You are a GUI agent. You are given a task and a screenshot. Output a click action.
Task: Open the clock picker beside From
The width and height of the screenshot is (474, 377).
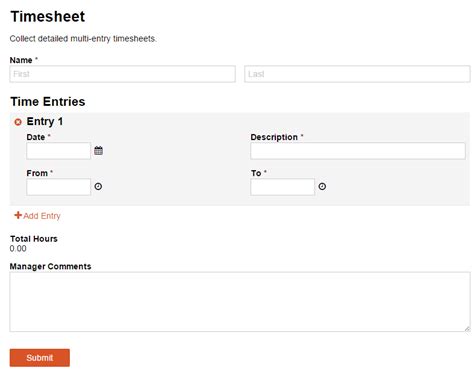coord(98,186)
